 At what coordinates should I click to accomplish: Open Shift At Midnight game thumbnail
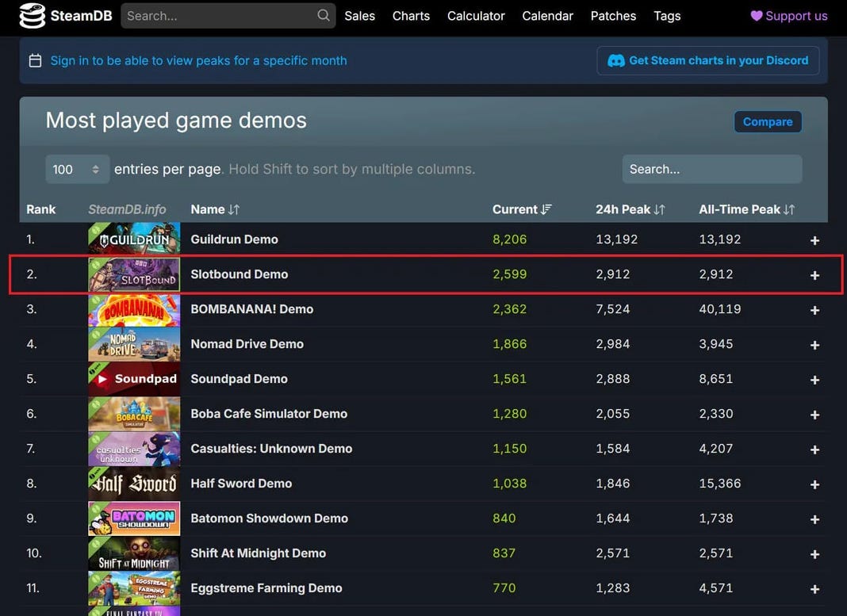click(x=134, y=553)
